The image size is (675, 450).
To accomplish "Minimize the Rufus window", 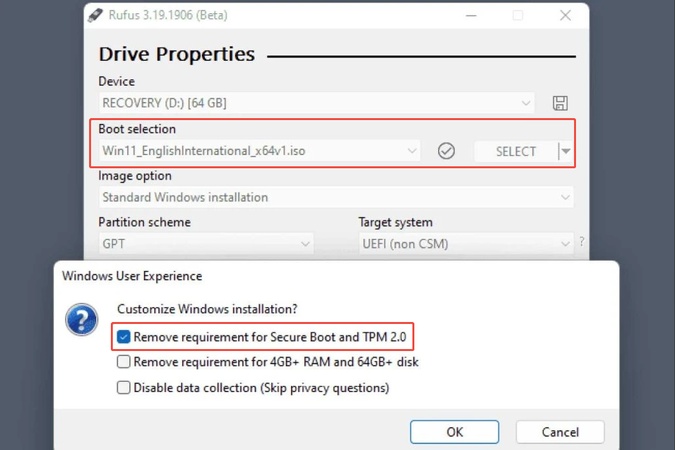I will click(x=472, y=15).
